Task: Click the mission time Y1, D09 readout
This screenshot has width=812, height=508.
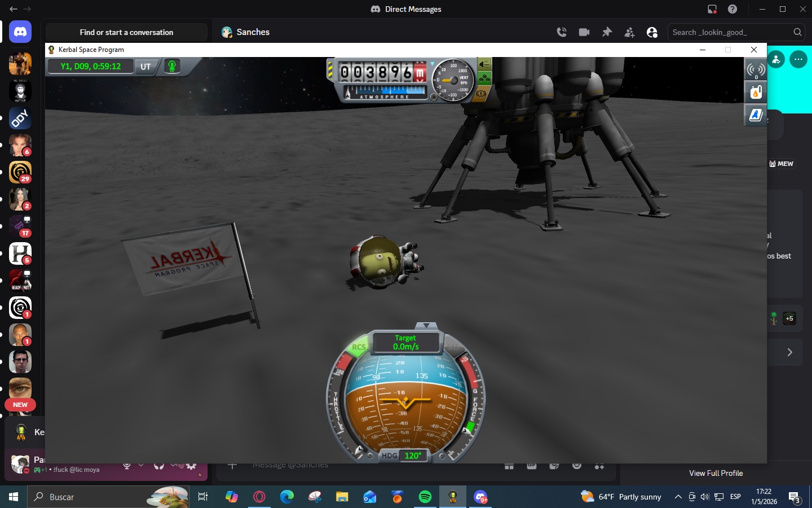Action: click(90, 67)
